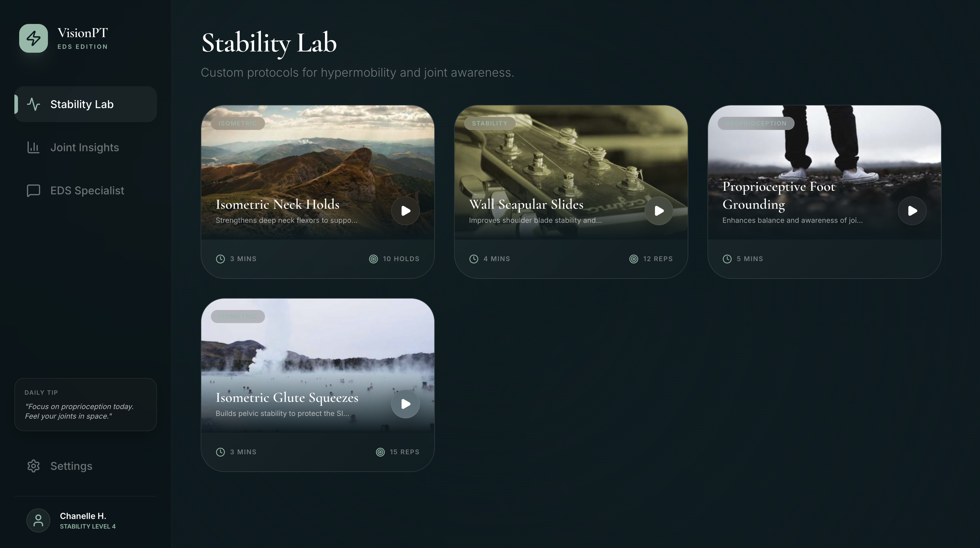This screenshot has height=548, width=980.
Task: Open Settings from the sidebar
Action: click(x=86, y=466)
